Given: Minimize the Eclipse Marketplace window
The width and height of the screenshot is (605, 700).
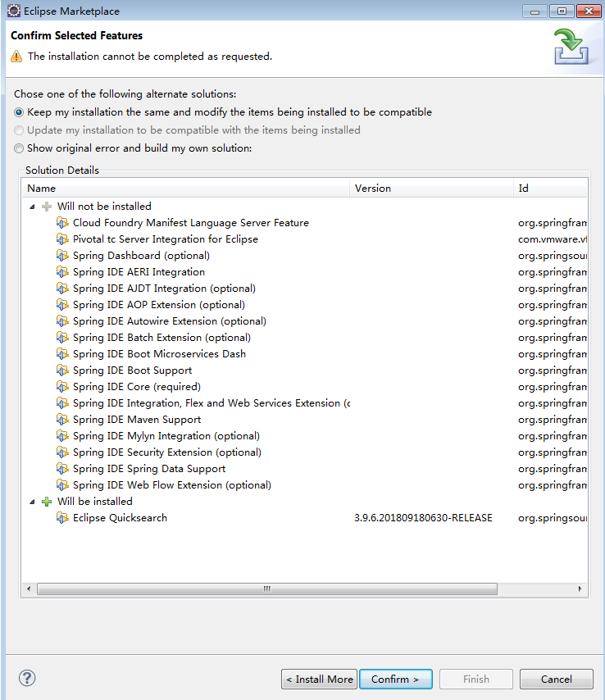Looking at the screenshot, I should coord(534,11).
